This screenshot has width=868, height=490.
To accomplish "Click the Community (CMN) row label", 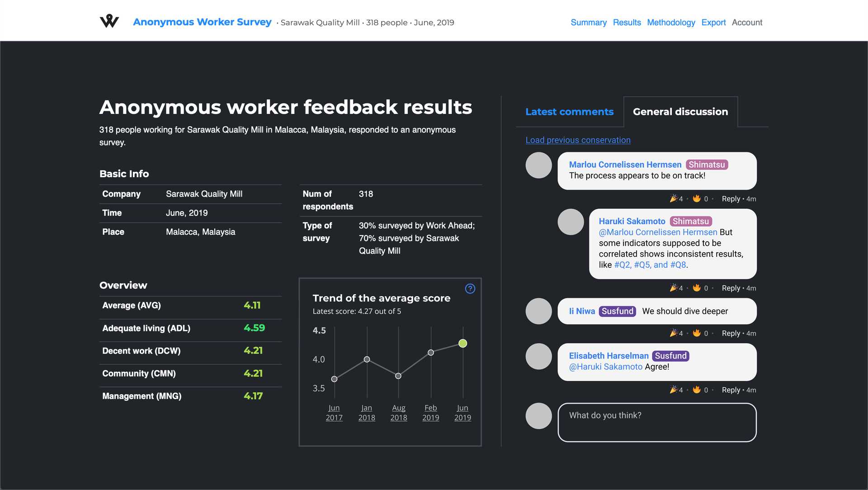I will [139, 373].
